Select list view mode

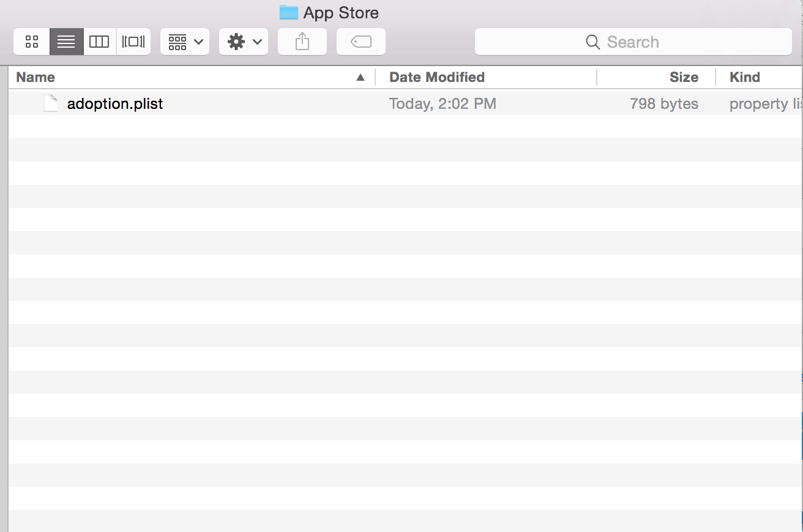coord(66,42)
